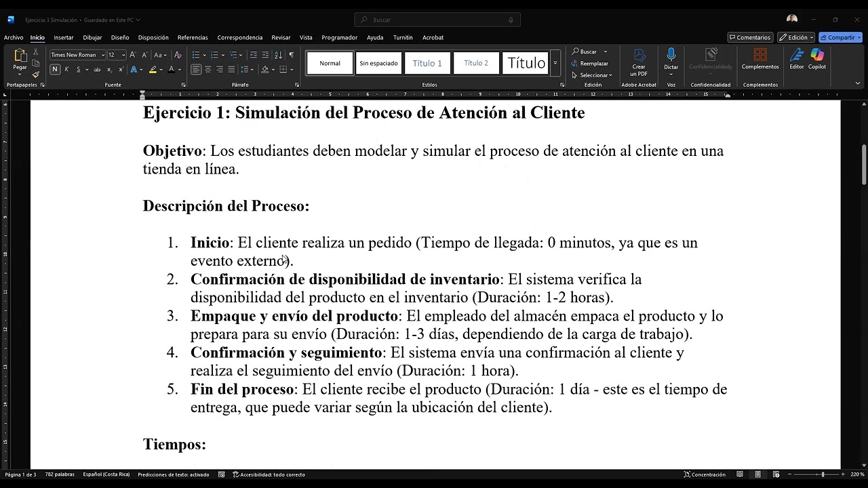868x488 pixels.
Task: Increase font size with larger A icon
Action: pos(133,55)
